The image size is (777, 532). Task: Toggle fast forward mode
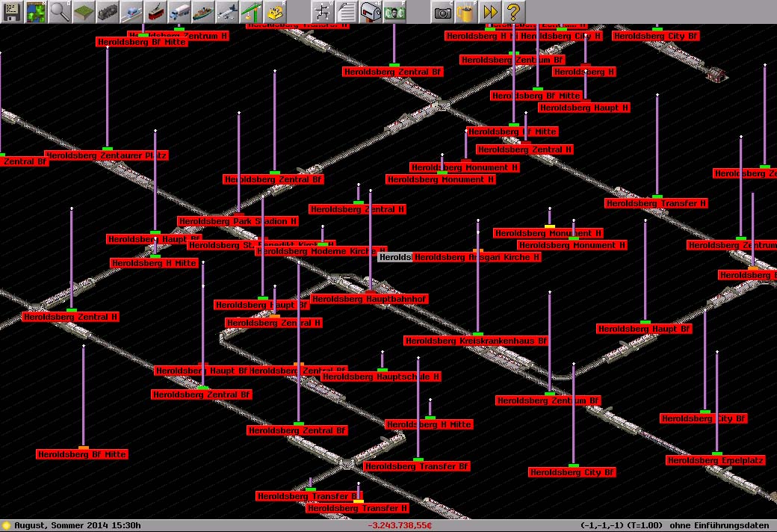click(x=490, y=12)
